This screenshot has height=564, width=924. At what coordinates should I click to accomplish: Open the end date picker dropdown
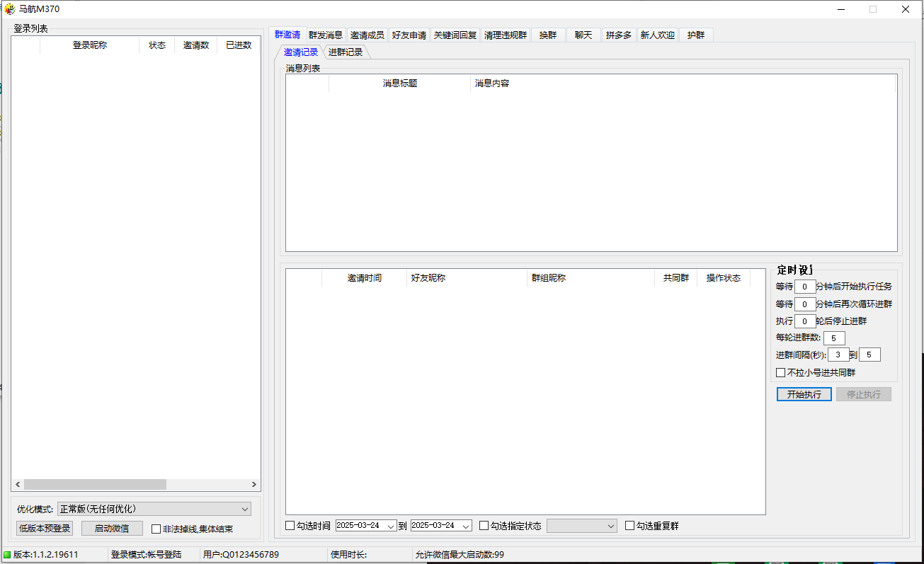[466, 526]
